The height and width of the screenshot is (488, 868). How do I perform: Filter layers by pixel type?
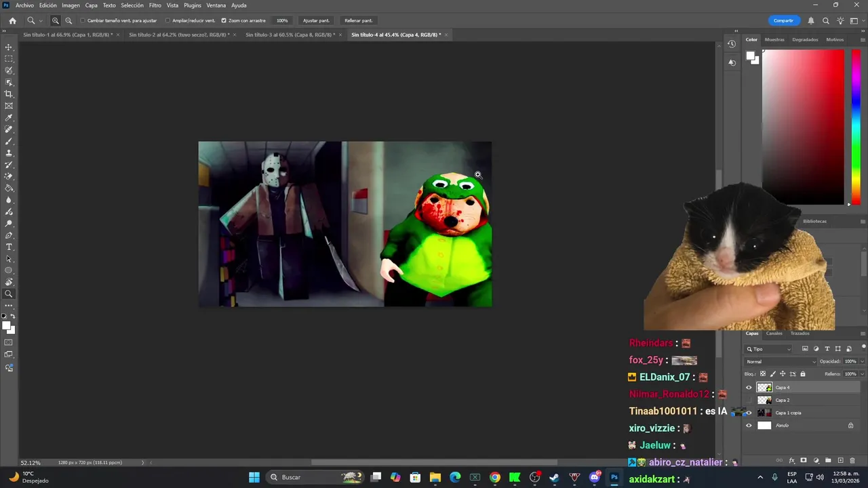(x=805, y=349)
